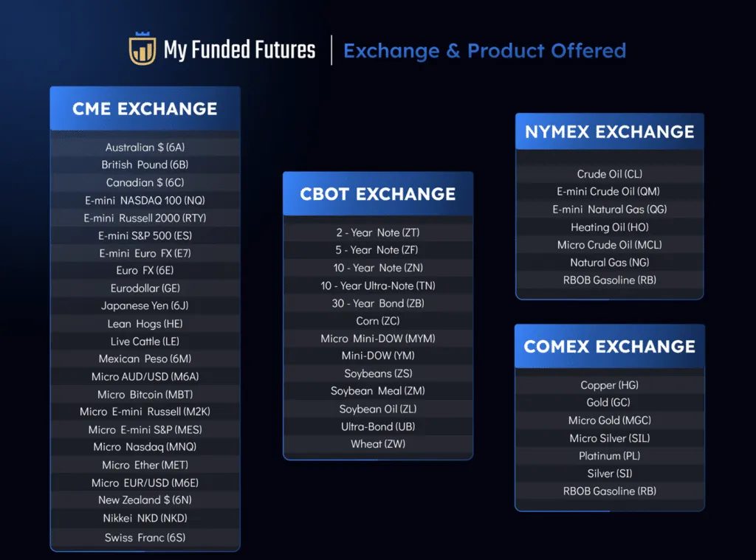Viewport: 756px width, 560px height.
Task: Select 10 - Year Ultra-Note (TN)
Action: coord(377,286)
